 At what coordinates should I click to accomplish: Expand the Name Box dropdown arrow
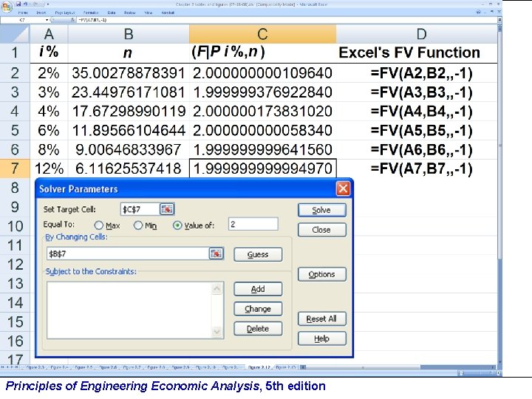click(47, 20)
